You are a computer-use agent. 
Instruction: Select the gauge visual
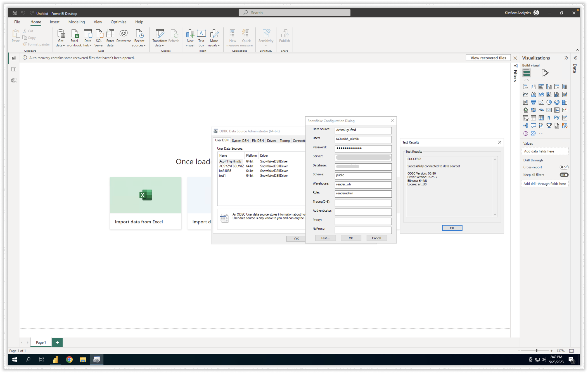(541, 110)
